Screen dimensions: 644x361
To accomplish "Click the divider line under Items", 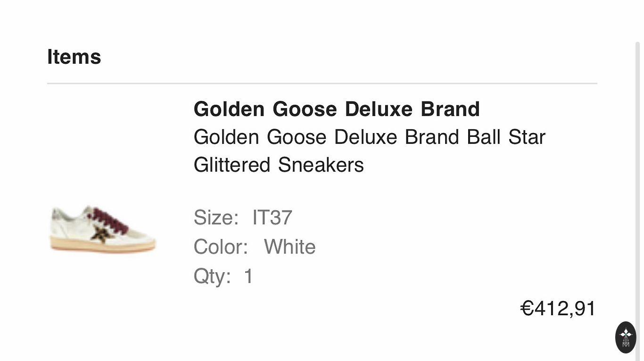I will 322,84.
